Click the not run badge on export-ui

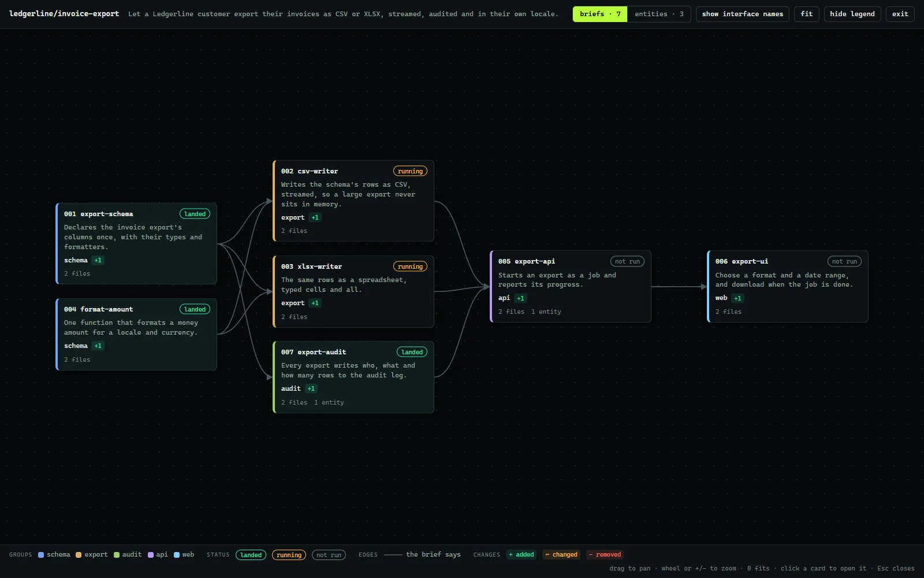click(844, 261)
